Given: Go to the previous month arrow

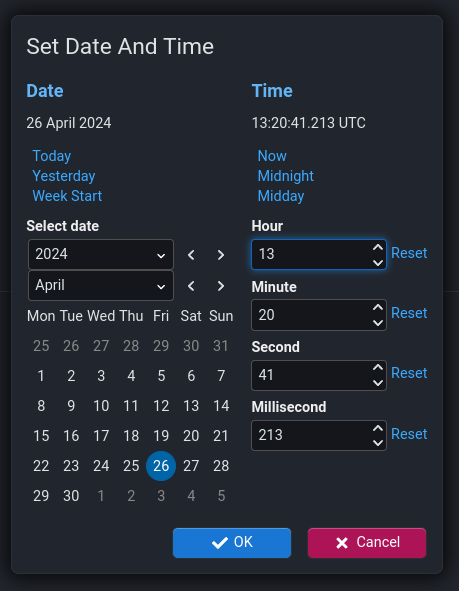Looking at the screenshot, I should [x=191, y=286].
